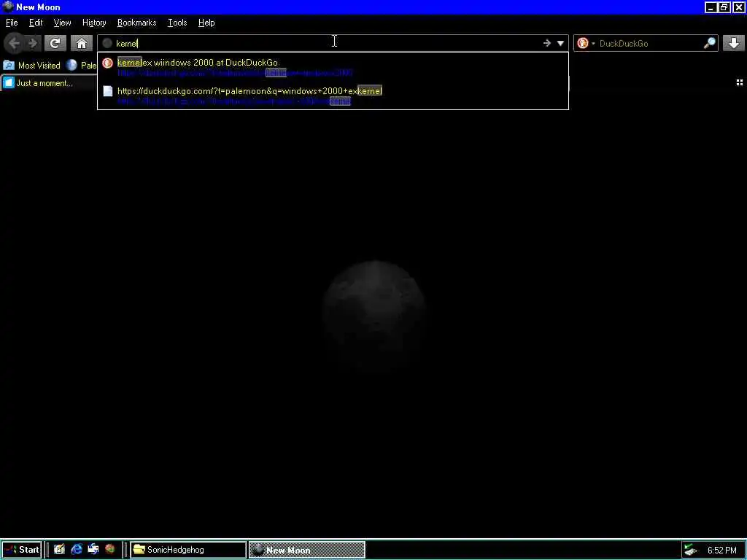Click the DuckDuckGo favicon in the first suggestion
The image size is (747, 560).
(x=108, y=63)
